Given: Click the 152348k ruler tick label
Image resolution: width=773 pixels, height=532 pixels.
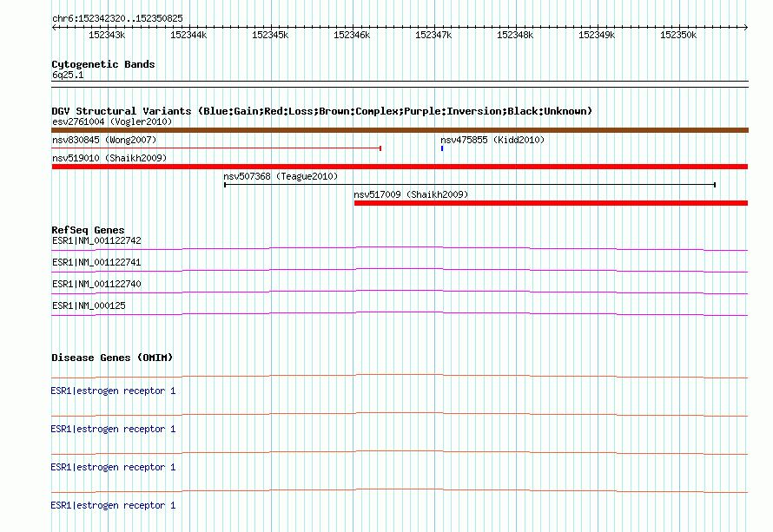Looking at the screenshot, I should 515,35.
